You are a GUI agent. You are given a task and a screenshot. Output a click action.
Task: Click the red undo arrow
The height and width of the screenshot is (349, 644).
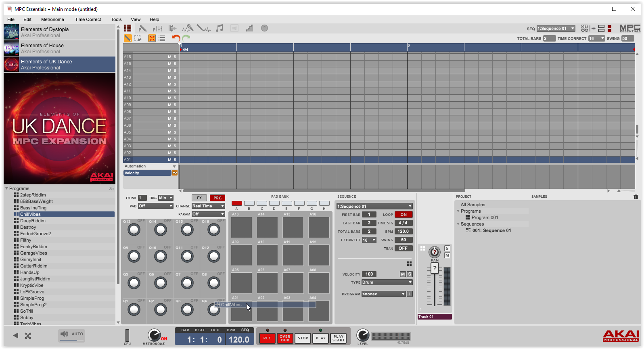[176, 38]
